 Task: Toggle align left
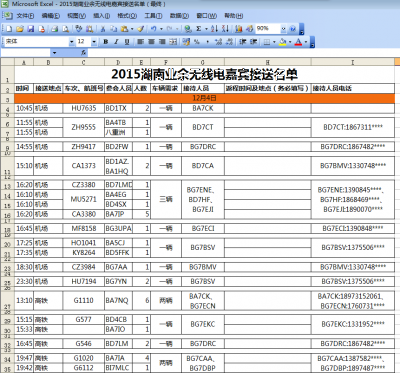pos(140,42)
